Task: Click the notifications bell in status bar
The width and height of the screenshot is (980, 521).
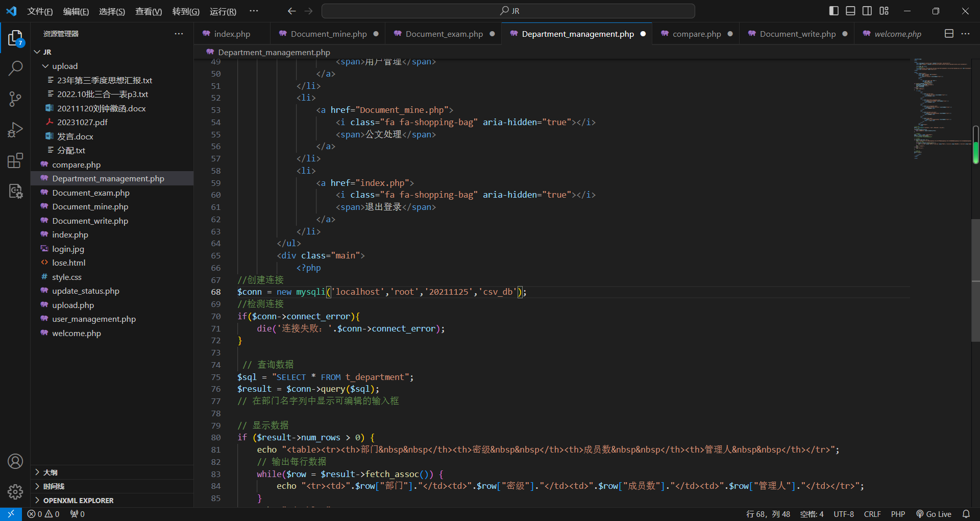Action: point(966,514)
